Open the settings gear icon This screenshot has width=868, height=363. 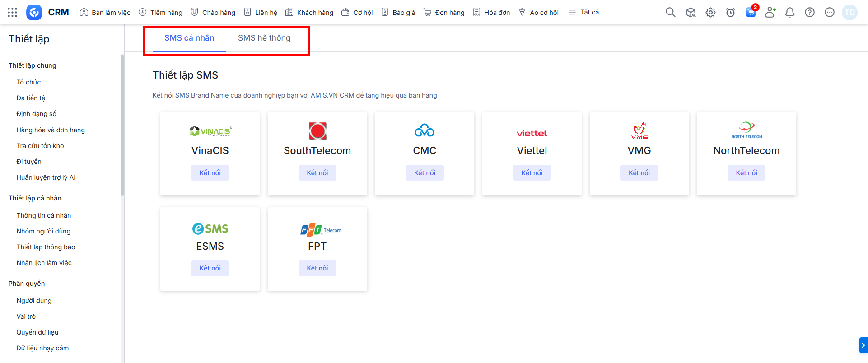710,12
